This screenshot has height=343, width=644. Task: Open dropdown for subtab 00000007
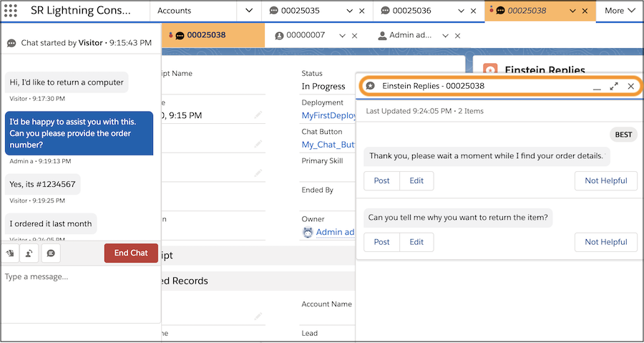click(342, 36)
